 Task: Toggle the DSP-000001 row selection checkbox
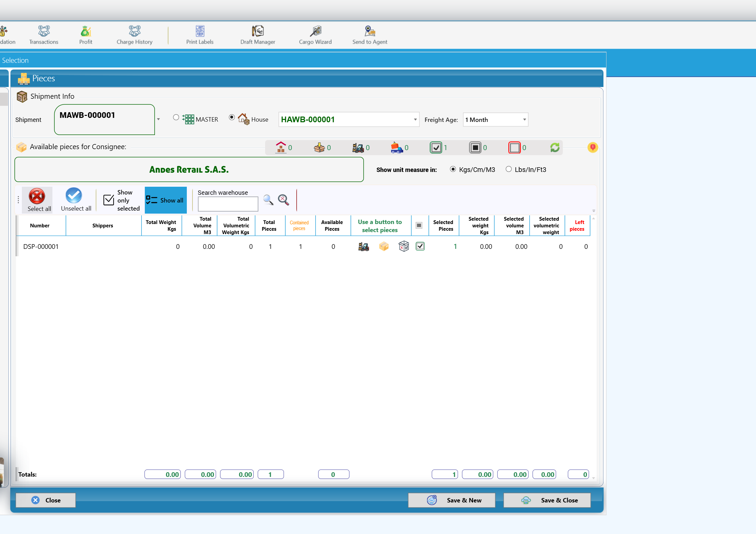tap(420, 246)
